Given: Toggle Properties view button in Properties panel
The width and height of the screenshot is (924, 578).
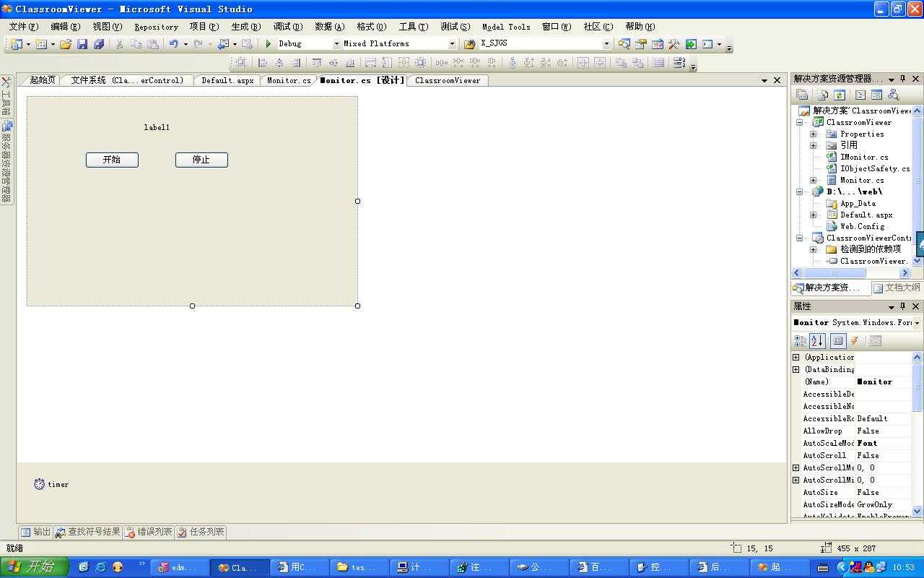Looking at the screenshot, I should point(838,341).
